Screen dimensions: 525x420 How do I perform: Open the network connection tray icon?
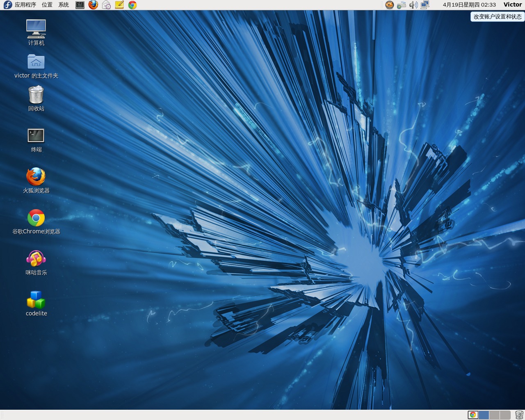tap(425, 5)
